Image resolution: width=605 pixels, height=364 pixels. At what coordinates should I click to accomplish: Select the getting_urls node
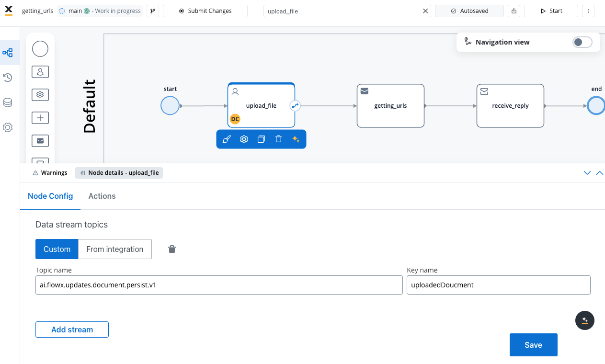[x=390, y=105]
